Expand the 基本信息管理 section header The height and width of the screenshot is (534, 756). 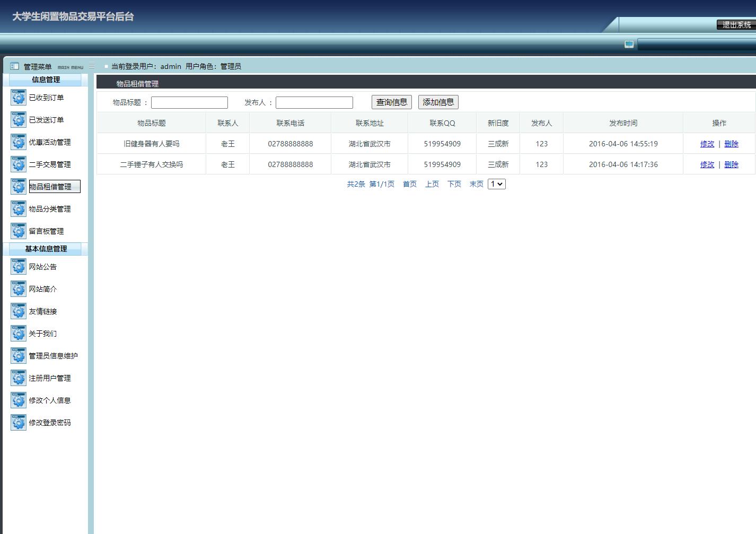click(44, 249)
